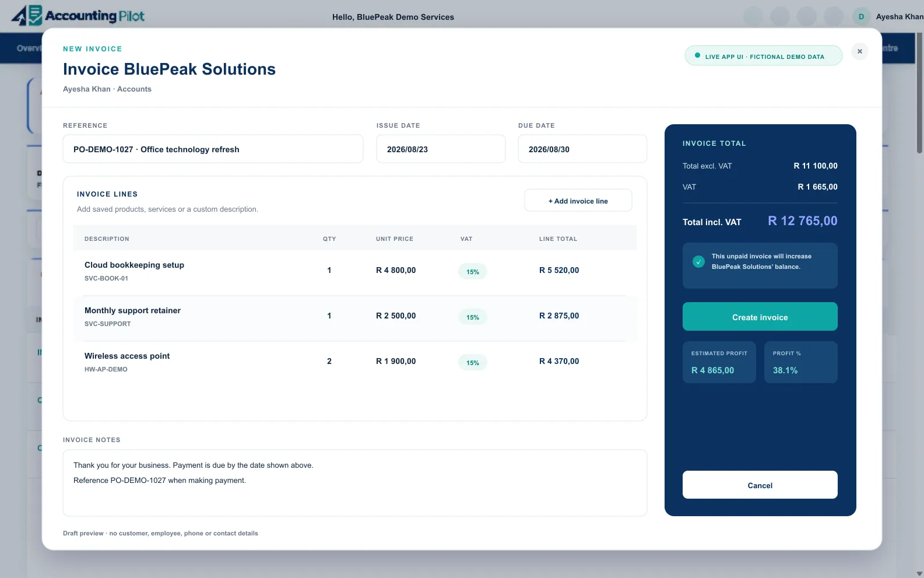Click the SVC-SUPPORT product code

pos(108,324)
